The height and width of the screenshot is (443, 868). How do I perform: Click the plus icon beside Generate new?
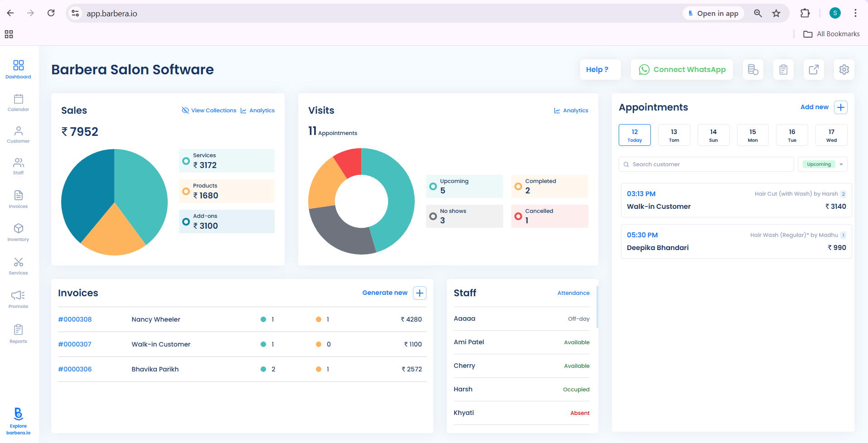420,293
